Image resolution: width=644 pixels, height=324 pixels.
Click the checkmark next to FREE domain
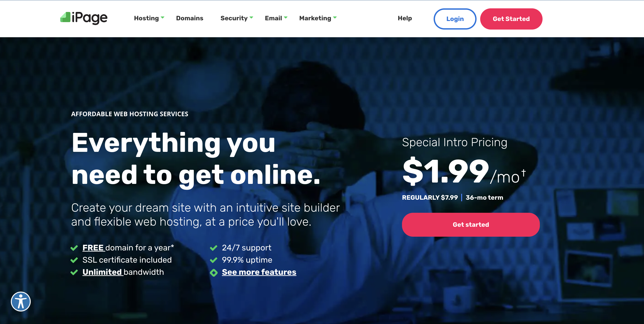tap(74, 248)
